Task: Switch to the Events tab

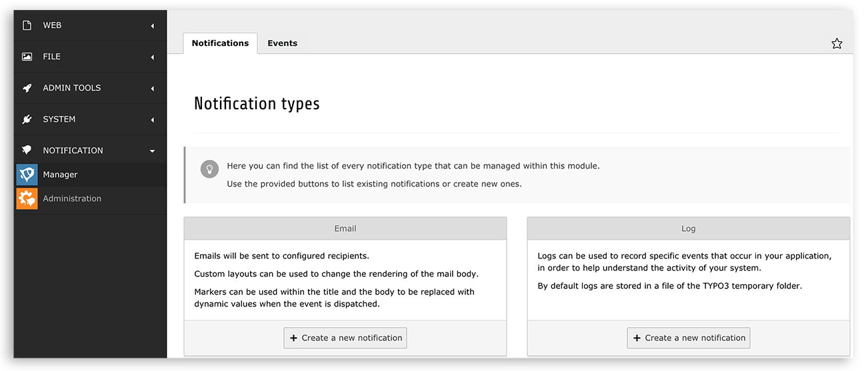Action: point(283,43)
